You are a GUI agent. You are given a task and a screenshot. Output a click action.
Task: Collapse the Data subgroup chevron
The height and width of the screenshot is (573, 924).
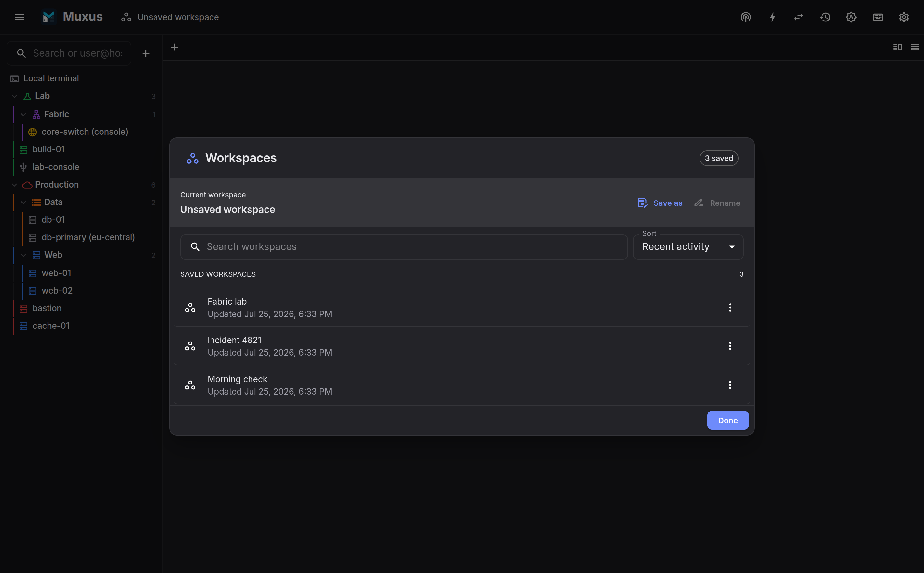[23, 203]
